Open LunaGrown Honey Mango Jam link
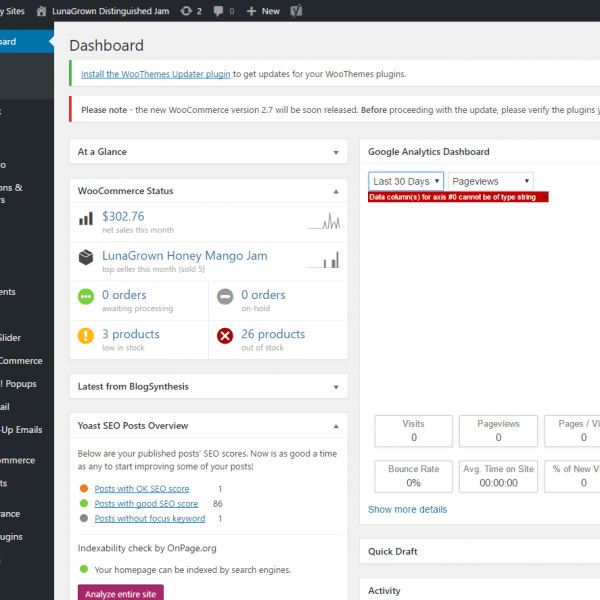The height and width of the screenshot is (600, 600). (x=184, y=256)
